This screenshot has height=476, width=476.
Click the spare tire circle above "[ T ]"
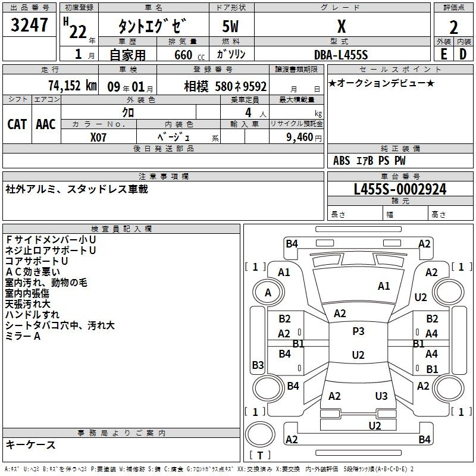260,434
